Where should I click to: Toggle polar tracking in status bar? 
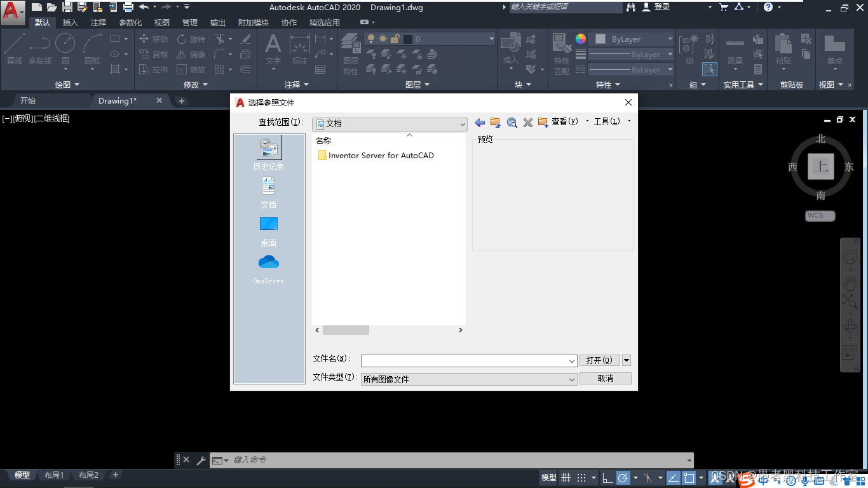click(x=623, y=478)
